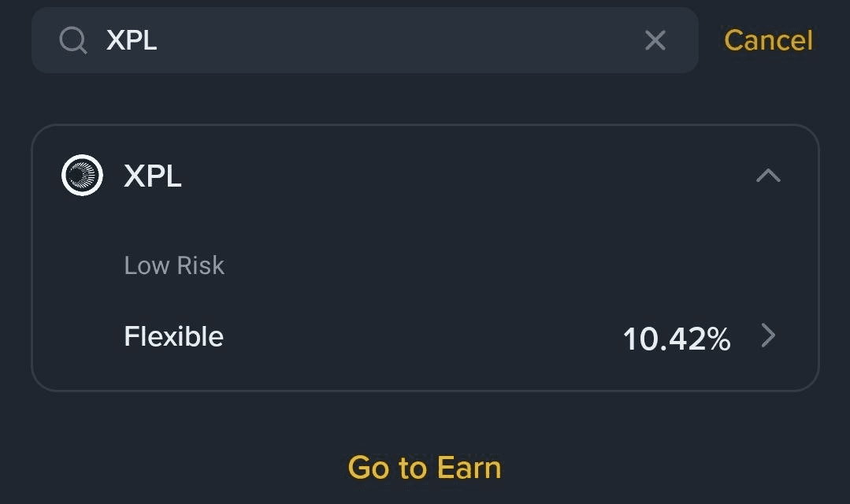Click the typed XPL text in the search bar
This screenshot has width=850, height=504.
(132, 40)
